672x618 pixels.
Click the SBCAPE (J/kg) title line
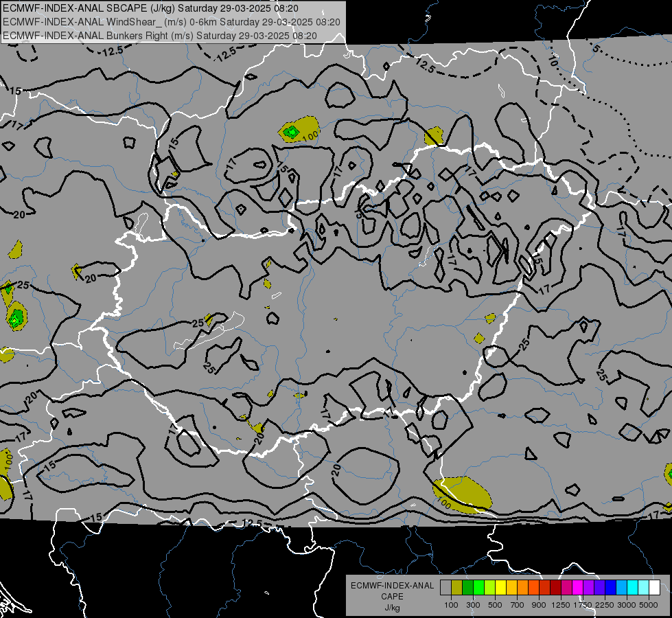coord(151,8)
